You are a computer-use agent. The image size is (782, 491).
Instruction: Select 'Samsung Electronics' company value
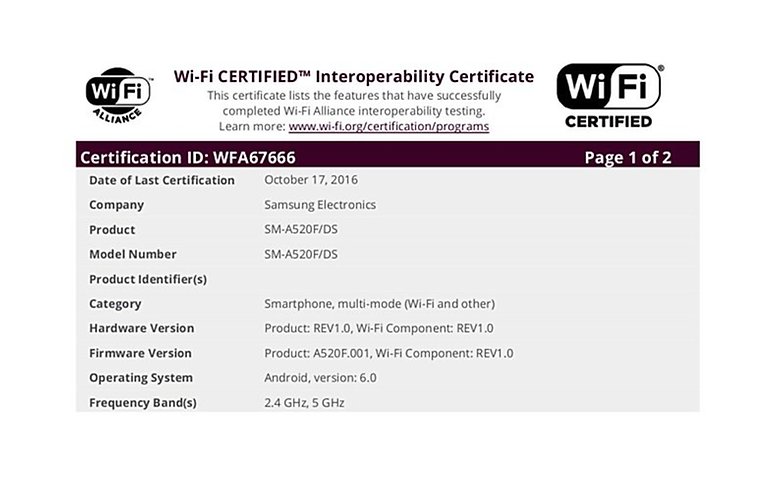[320, 205]
